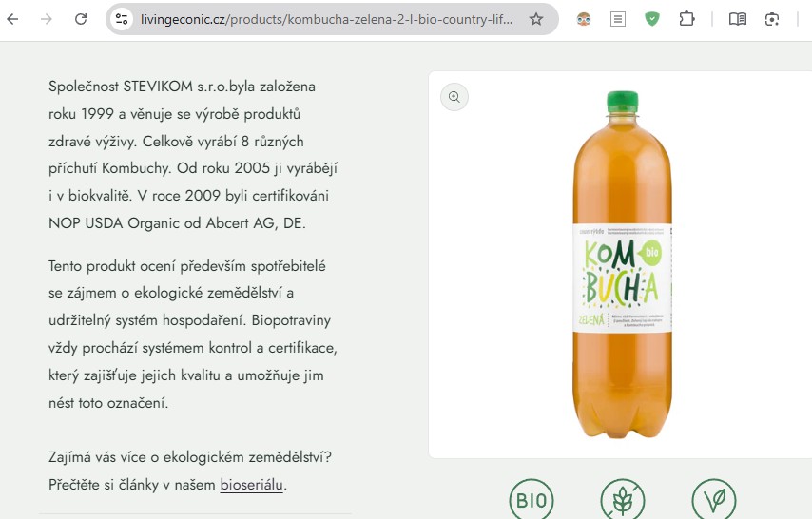Open site information icon in address bar
812x519 pixels.
point(122,19)
